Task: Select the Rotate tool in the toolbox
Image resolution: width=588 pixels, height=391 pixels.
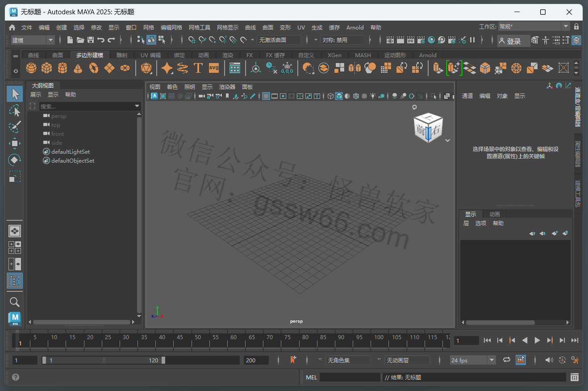Action: (15, 160)
